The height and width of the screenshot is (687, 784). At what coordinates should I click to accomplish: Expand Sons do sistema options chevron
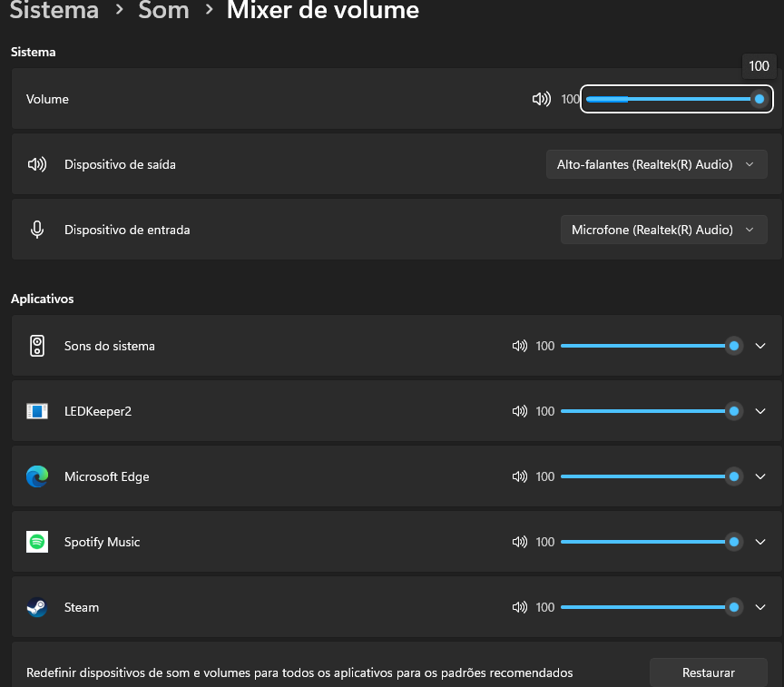(x=760, y=346)
